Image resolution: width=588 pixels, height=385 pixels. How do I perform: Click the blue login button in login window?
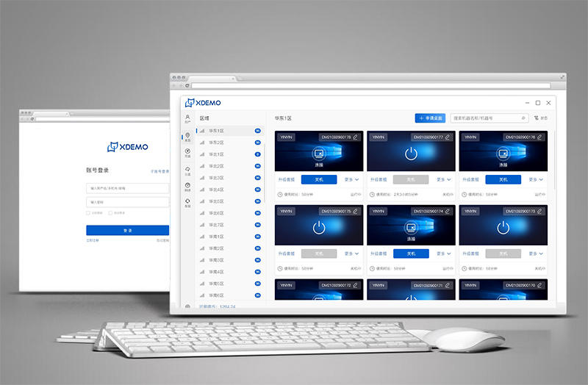point(127,230)
